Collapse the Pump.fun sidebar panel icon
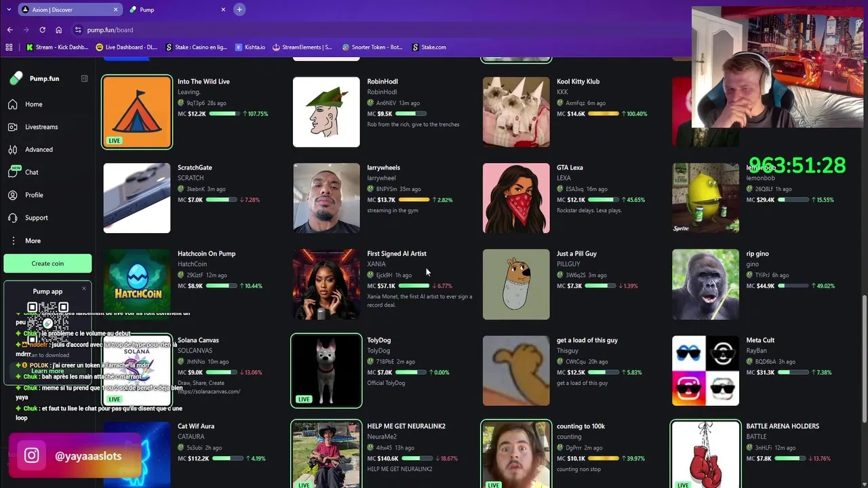The image size is (868, 488). click(x=84, y=79)
